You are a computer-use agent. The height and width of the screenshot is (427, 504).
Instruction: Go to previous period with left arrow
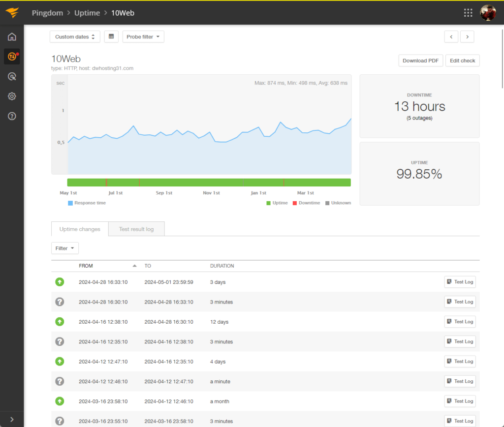(451, 36)
